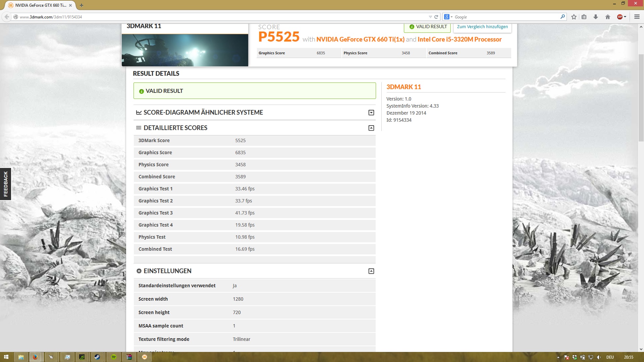Expand Score-Diagramm ähnlicher Systeme section
644x362 pixels.
pyautogui.click(x=371, y=113)
